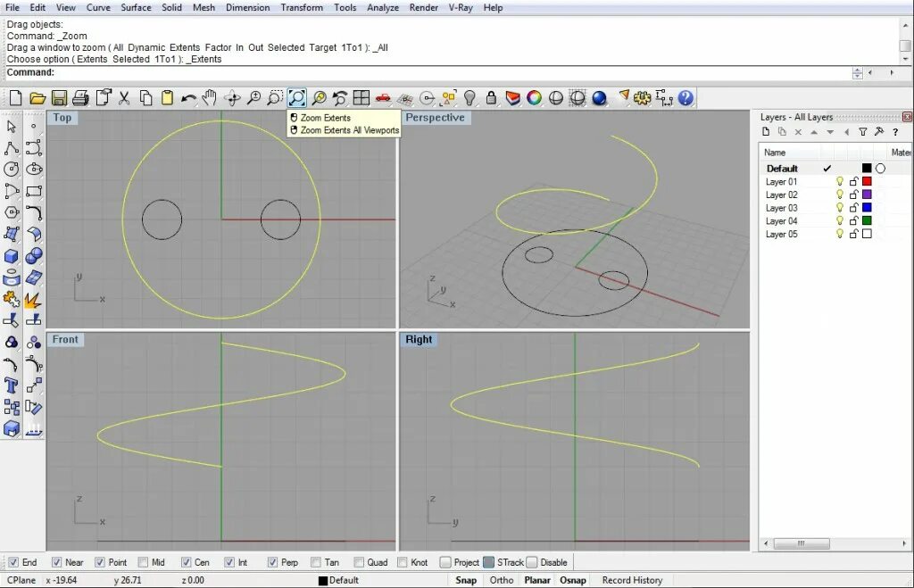Toggle Layer 01 visibility lightbulb
The height and width of the screenshot is (588, 914).
(x=840, y=181)
